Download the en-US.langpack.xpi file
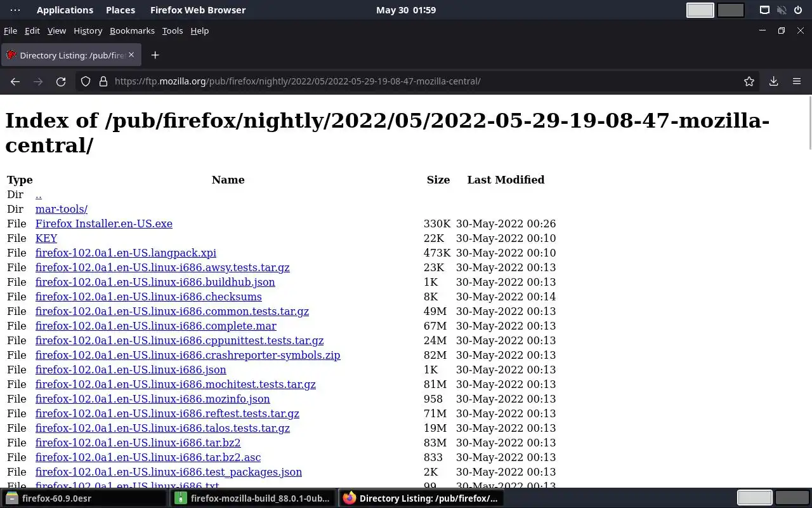Image resolution: width=812 pixels, height=508 pixels. tap(126, 253)
